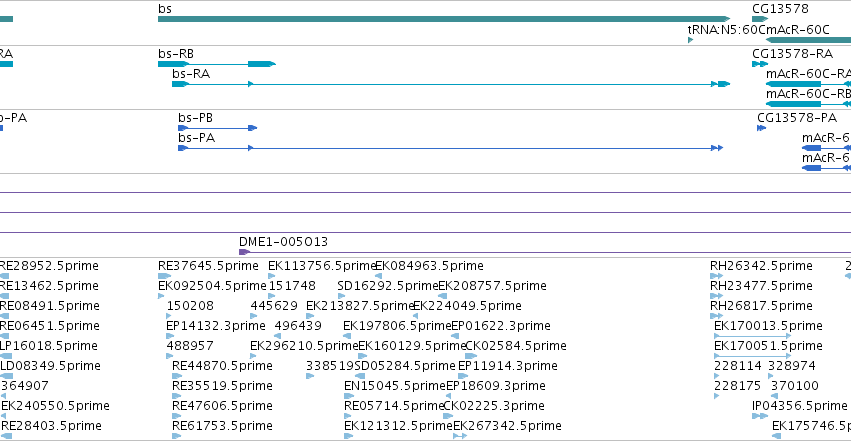Image resolution: width=851 pixels, height=441 pixels.
Task: Select the 151748 feature label
Action: point(292,286)
